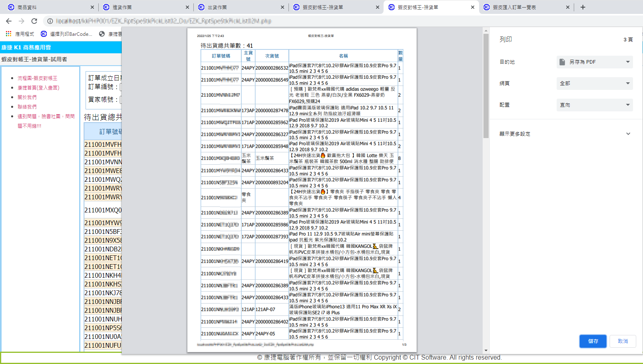Screen dimensions: 643x364
Task: Open the 流程圖-蝦皮對帳王 link
Action: click(37, 78)
